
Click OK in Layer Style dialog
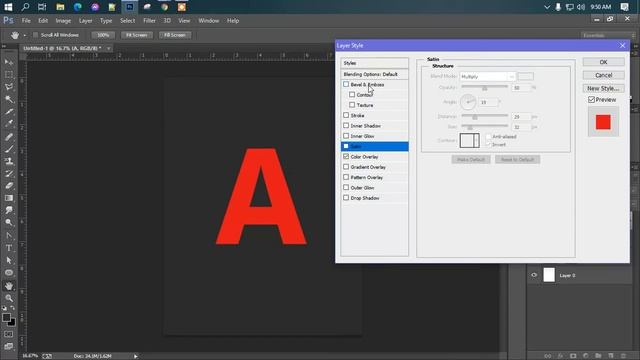(603, 62)
